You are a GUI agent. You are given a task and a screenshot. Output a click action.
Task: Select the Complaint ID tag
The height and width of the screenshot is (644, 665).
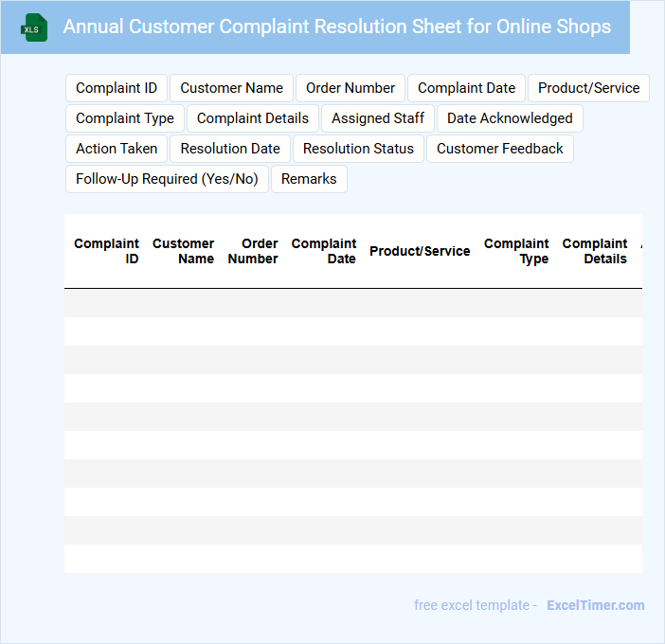117,88
